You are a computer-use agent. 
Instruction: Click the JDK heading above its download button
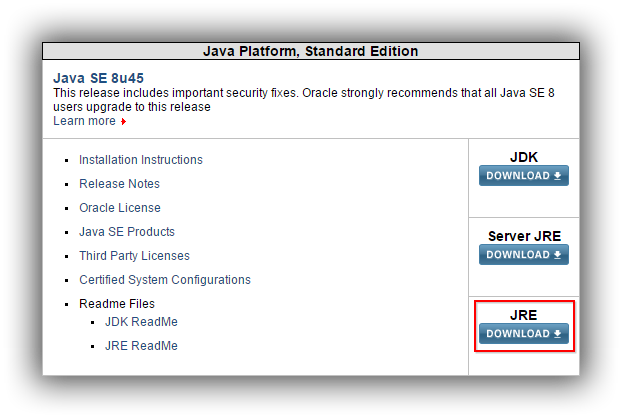click(524, 157)
